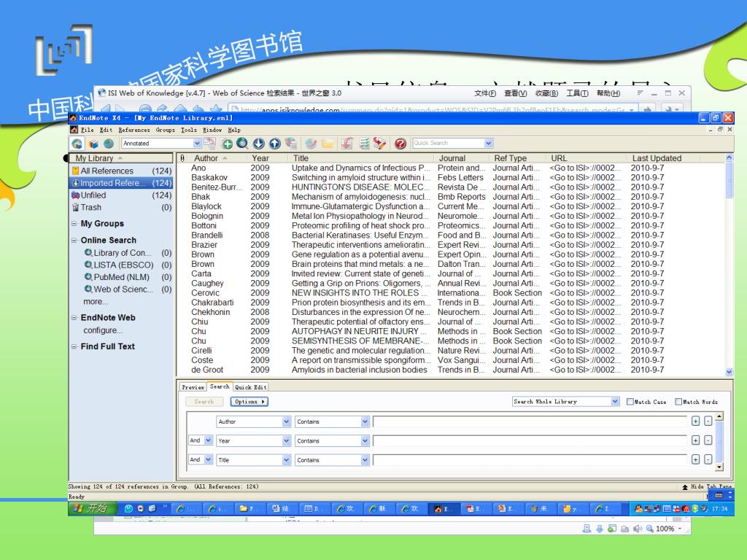The width and height of the screenshot is (747, 560).
Task: Open EndNote Help red question-mark icon
Action: tap(400, 144)
